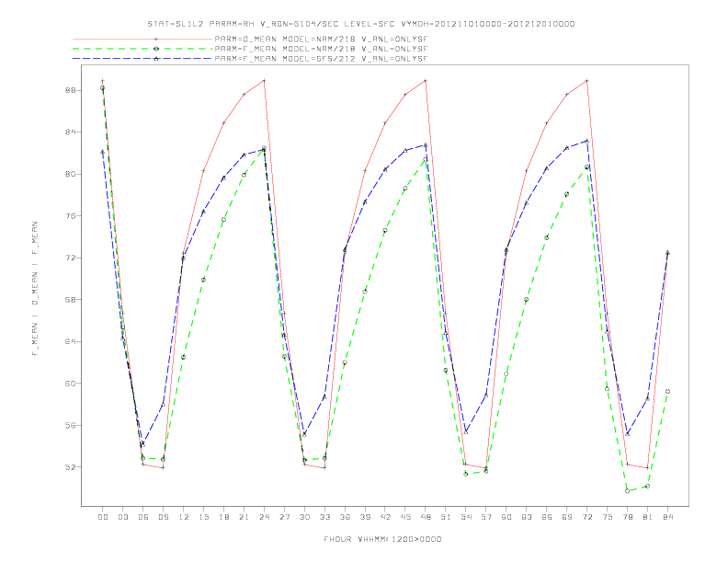Click x-axis tick label 15
Viewport: 728px width, 563px height.
[x=203, y=517]
